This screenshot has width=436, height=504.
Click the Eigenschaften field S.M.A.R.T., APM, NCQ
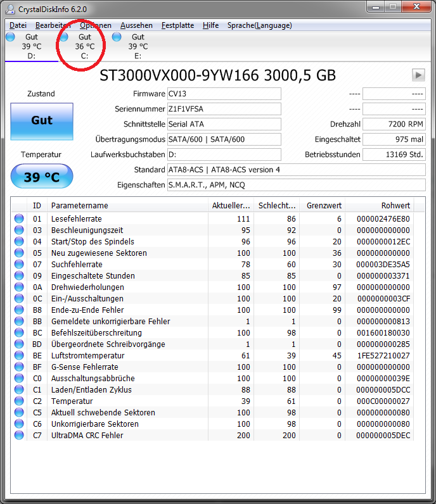(x=297, y=185)
